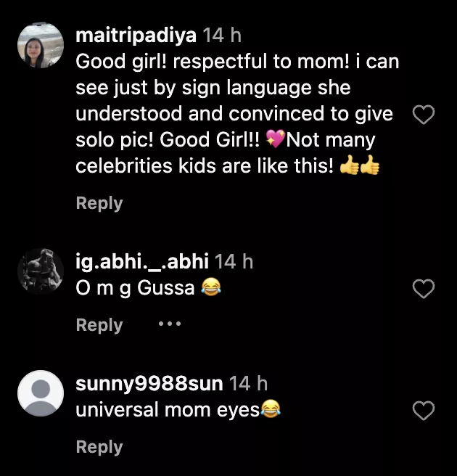Screen dimensions: 457x476
Task: Like the comment by maitripadiya
Action: coord(423,115)
